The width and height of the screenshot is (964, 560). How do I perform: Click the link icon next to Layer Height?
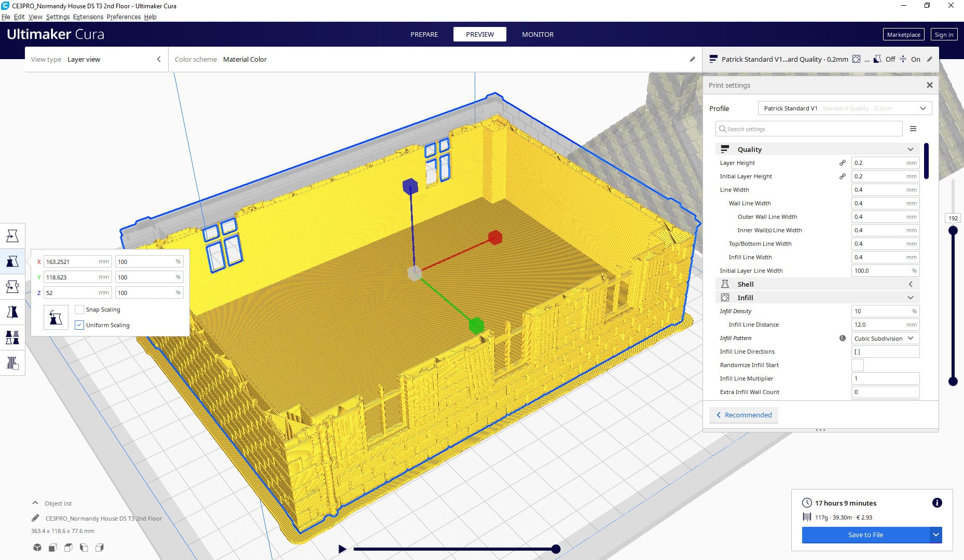tap(843, 163)
